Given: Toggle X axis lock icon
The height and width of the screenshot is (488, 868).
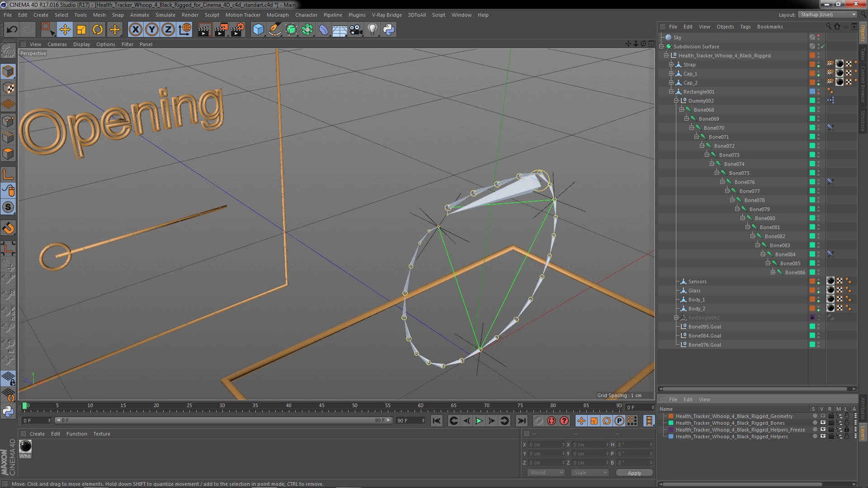Looking at the screenshot, I should tap(135, 30).
